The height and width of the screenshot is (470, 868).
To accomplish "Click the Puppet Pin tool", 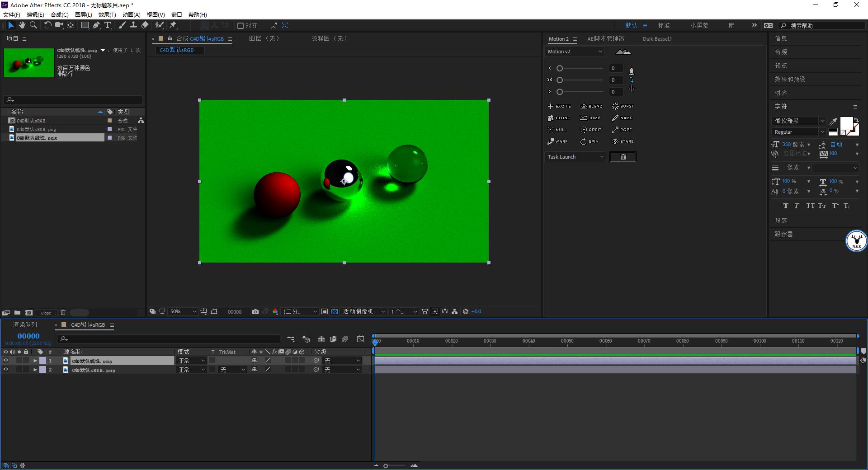I will [x=173, y=25].
